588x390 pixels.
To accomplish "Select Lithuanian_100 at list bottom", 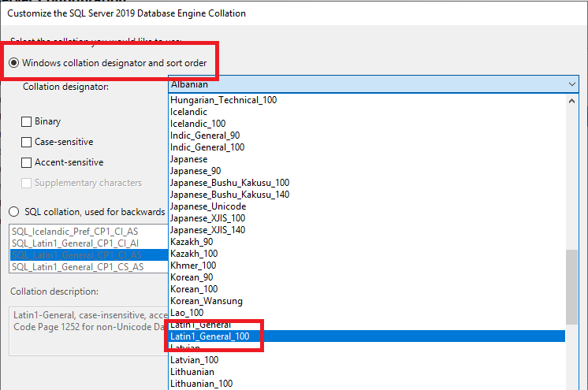I will (201, 384).
